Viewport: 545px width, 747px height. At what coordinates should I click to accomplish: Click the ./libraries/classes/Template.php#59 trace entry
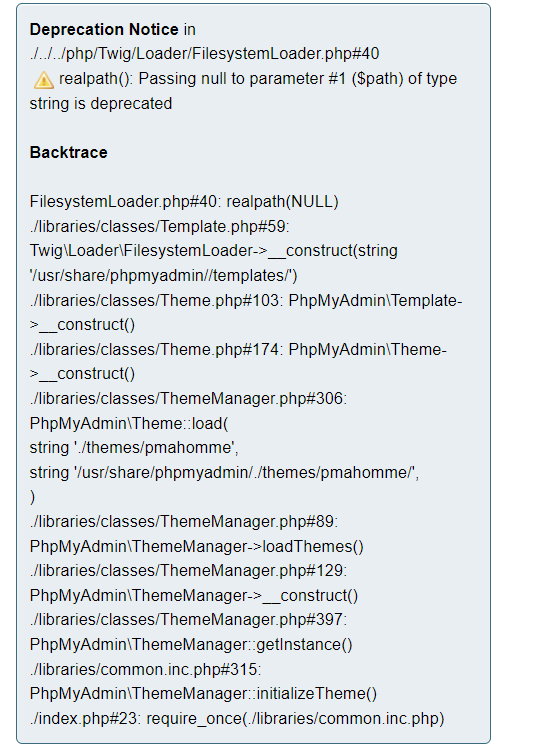click(159, 226)
